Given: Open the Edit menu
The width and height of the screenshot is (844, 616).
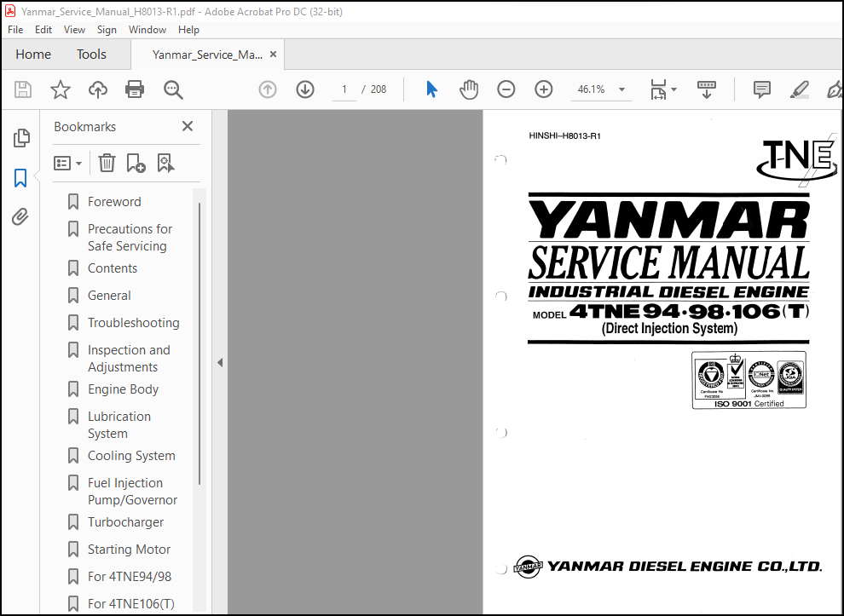Looking at the screenshot, I should click(x=43, y=30).
